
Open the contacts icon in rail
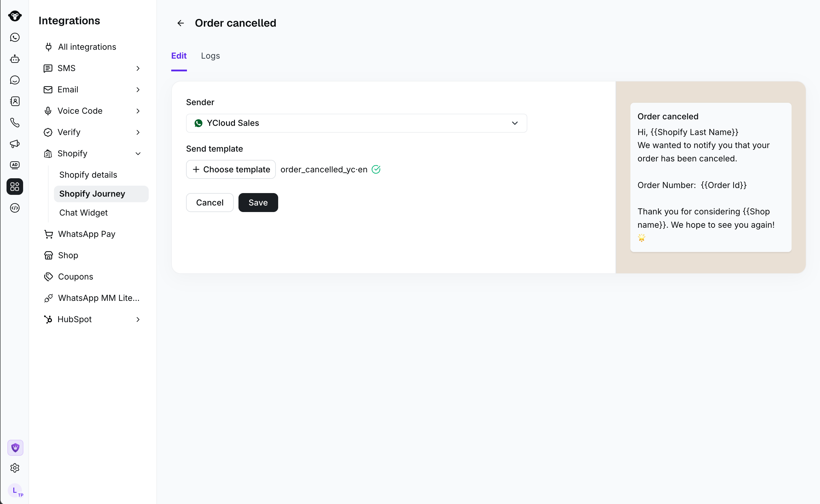[x=15, y=101]
